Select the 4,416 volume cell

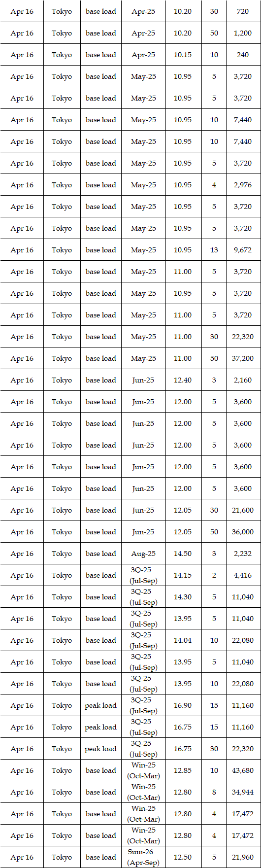pos(243,575)
